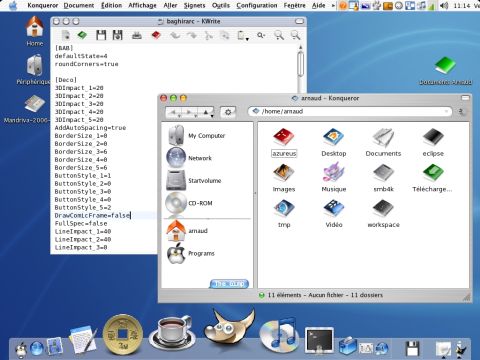
Task: Select Programs in Konqueror sidebar
Action: 191,253
